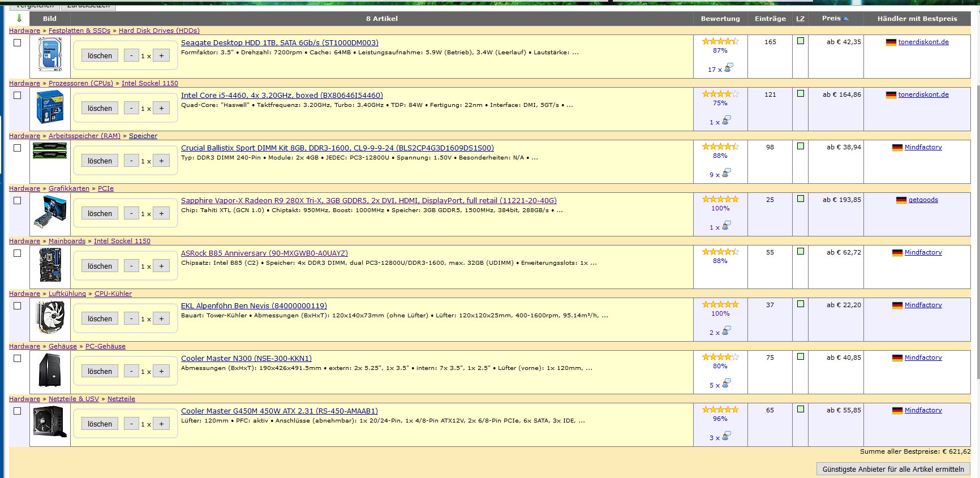Image resolution: width=980 pixels, height=478 pixels.
Task: Sort by Preis column header
Action: coord(835,19)
